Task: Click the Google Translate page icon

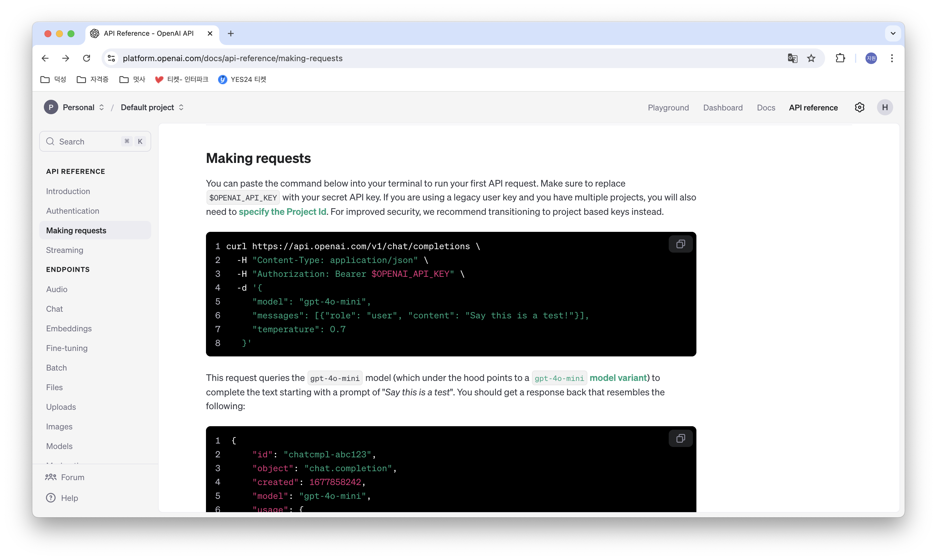Action: pos(792,58)
